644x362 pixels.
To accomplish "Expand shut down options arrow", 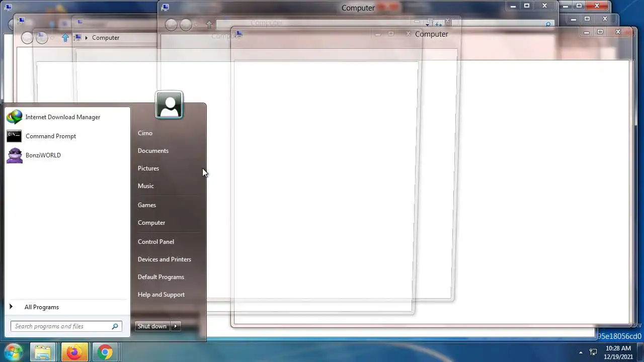I will point(176,326).
